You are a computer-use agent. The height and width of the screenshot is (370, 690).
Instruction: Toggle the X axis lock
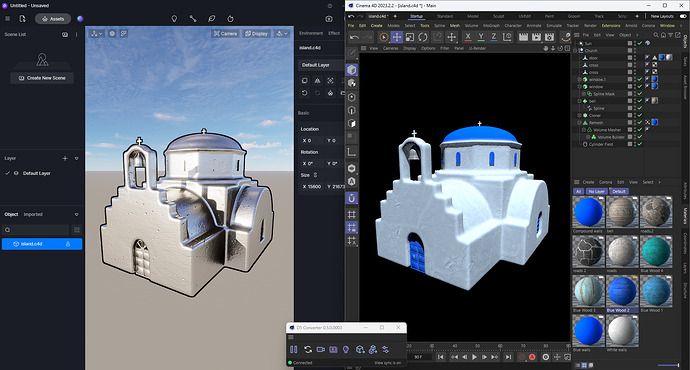(468, 37)
